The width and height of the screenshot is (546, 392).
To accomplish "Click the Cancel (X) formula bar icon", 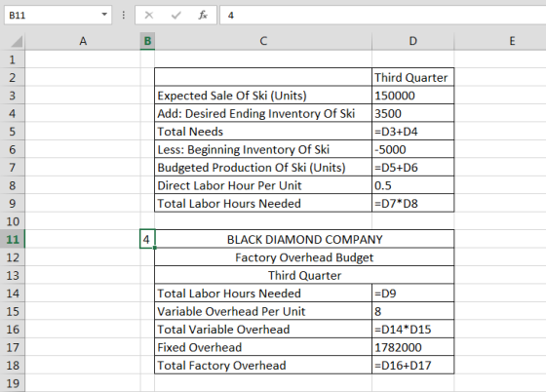I will (149, 15).
